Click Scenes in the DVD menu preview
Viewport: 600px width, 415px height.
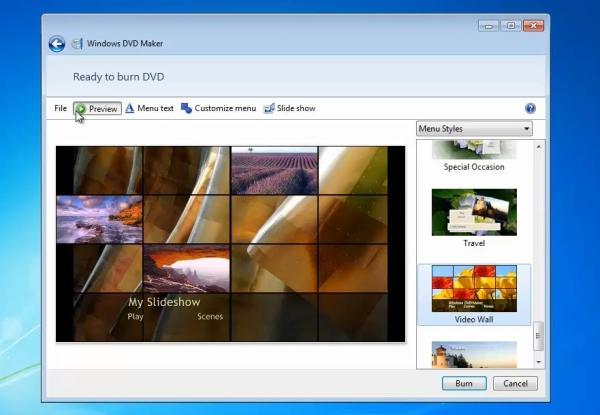pos(210,316)
